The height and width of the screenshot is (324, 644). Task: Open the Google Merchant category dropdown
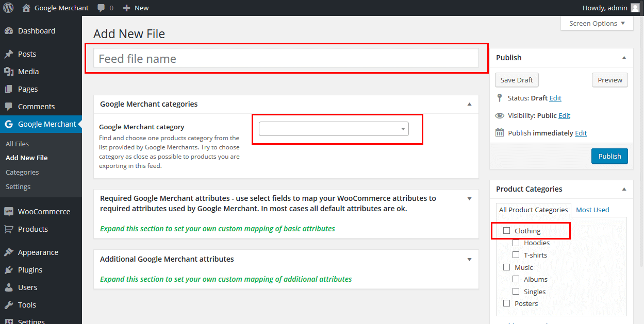pyautogui.click(x=334, y=129)
